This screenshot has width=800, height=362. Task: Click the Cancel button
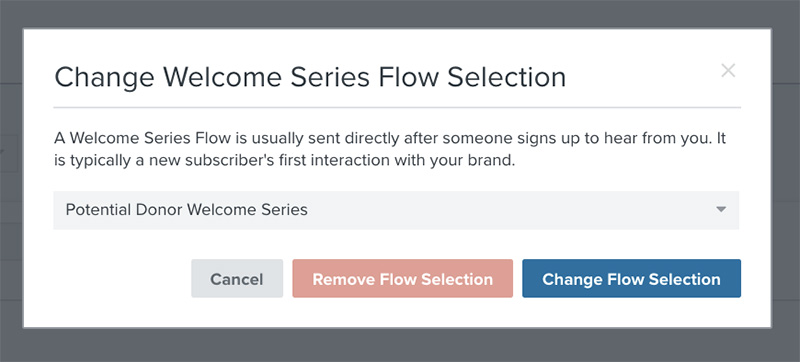237,278
